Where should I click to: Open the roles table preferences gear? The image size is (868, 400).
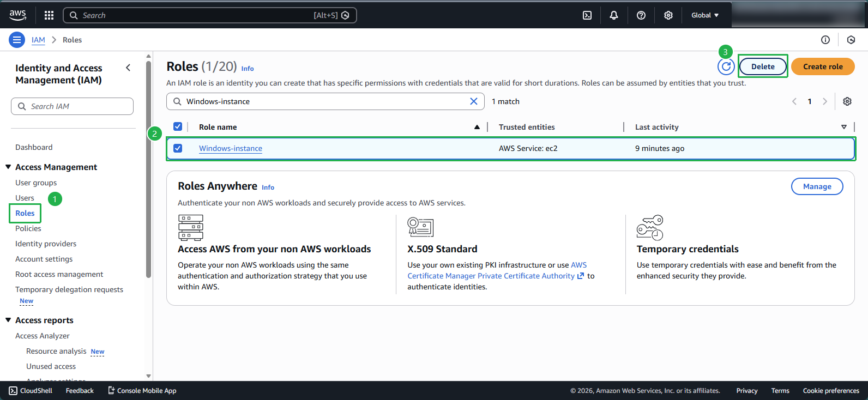coord(847,101)
